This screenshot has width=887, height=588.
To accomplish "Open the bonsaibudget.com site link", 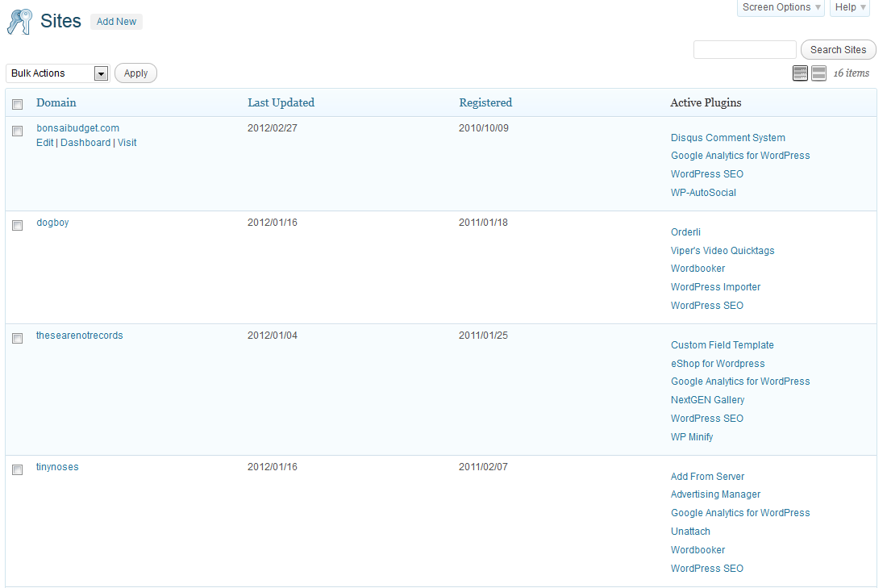I will tap(77, 128).
